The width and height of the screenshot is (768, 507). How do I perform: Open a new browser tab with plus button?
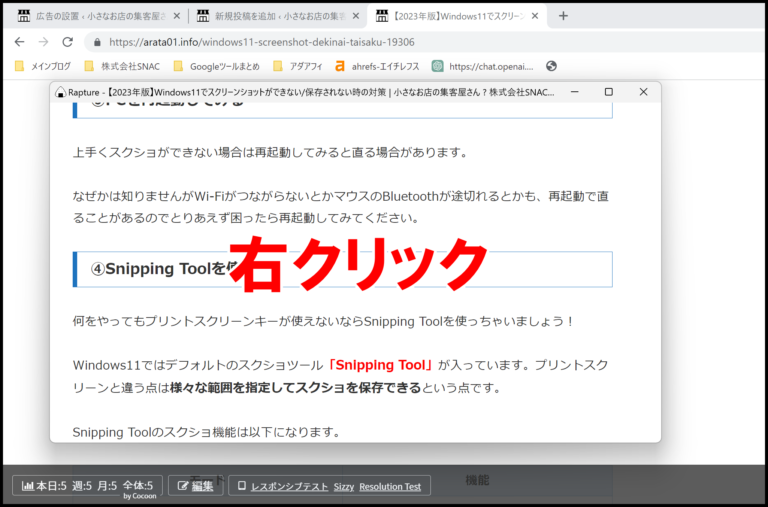tap(563, 16)
